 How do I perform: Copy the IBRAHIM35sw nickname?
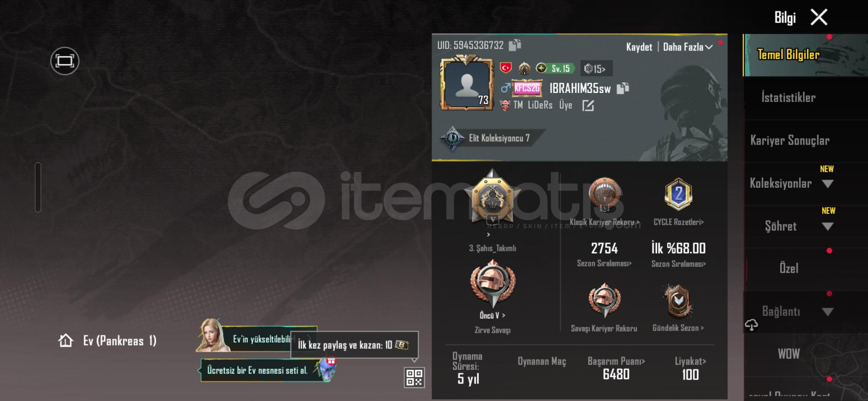(x=623, y=88)
